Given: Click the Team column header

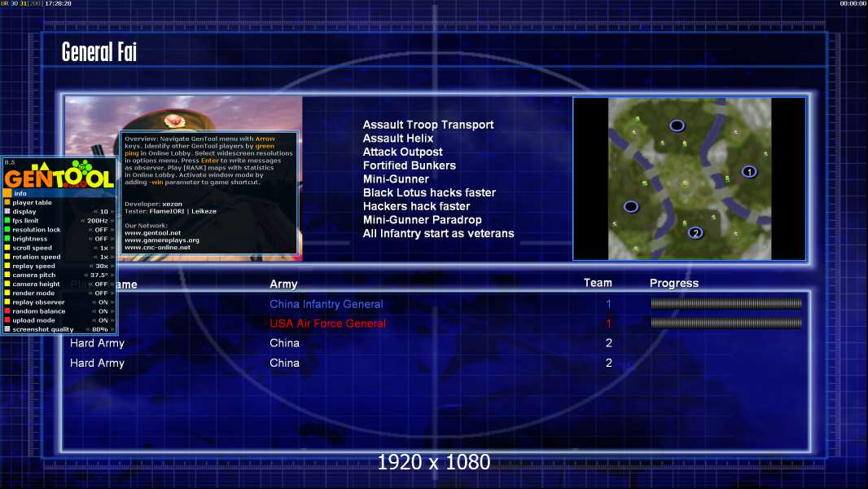Looking at the screenshot, I should [x=598, y=283].
